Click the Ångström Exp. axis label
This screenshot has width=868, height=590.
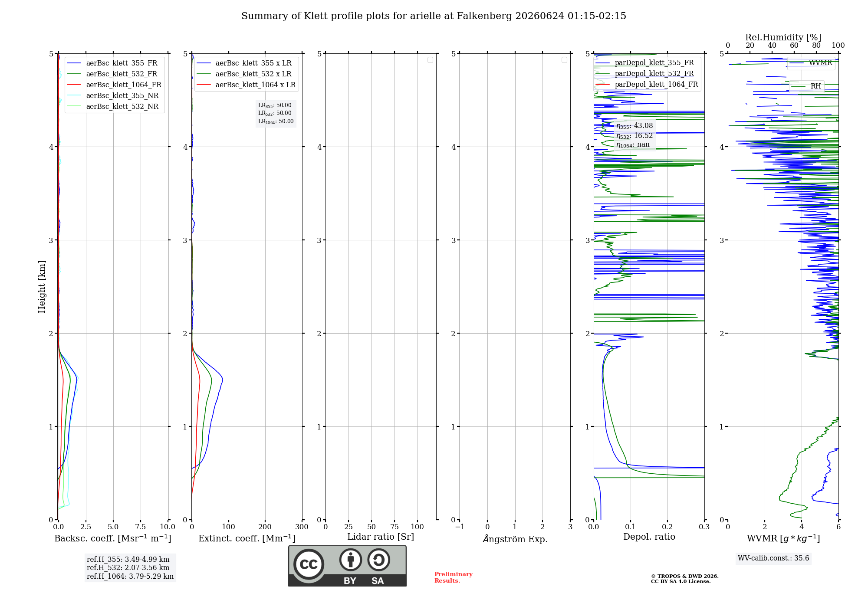(x=515, y=539)
